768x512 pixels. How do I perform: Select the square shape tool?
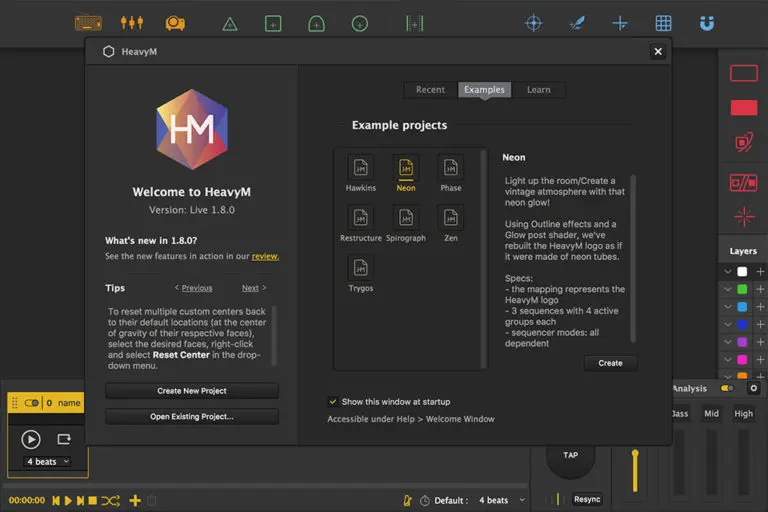pyautogui.click(x=273, y=24)
